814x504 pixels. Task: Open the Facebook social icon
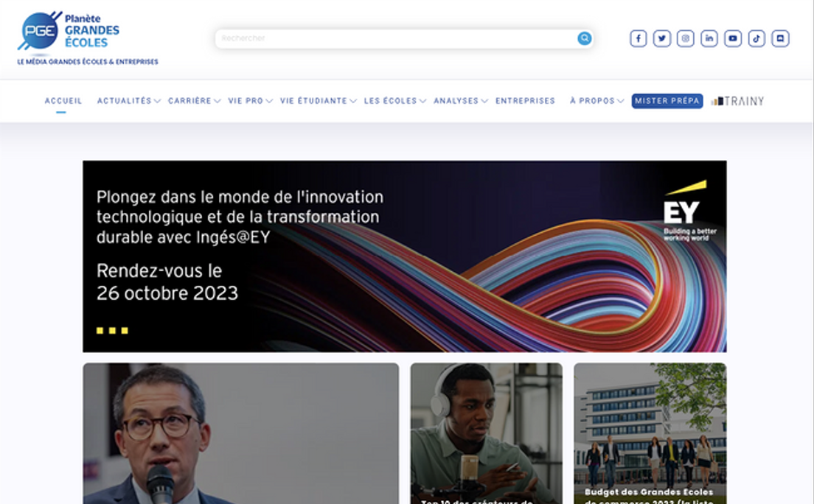coord(638,38)
